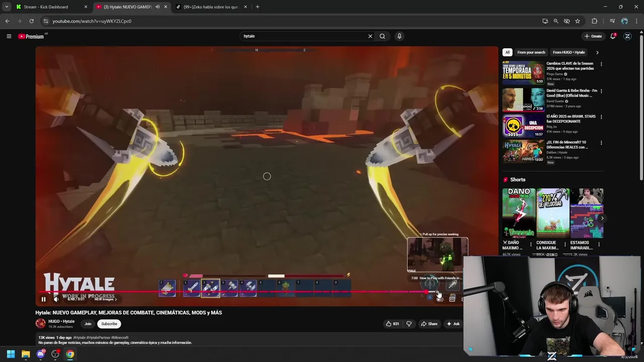Open the Share button
The image size is (644, 362).
click(x=429, y=324)
